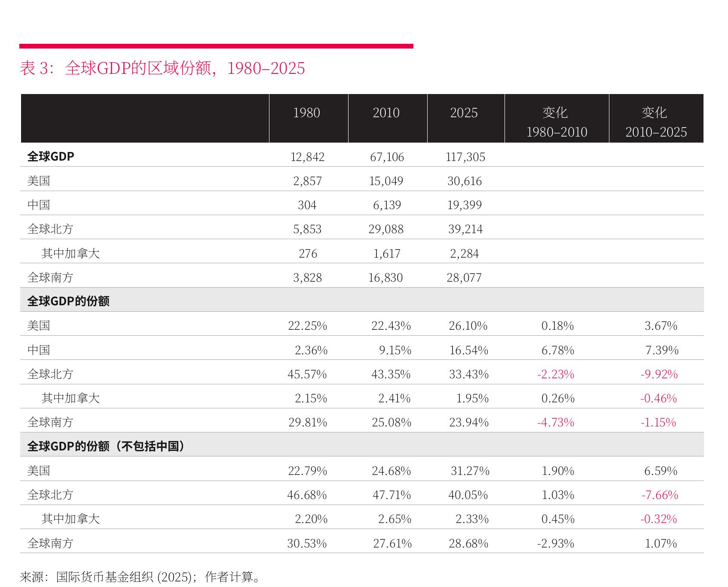Click section heading 全球GDP的份额

tap(68, 301)
